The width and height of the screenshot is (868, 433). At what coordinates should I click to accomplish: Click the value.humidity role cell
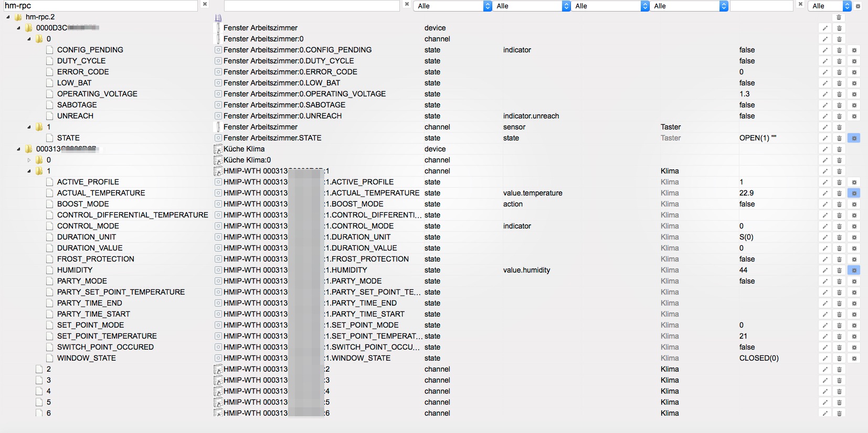pos(526,270)
